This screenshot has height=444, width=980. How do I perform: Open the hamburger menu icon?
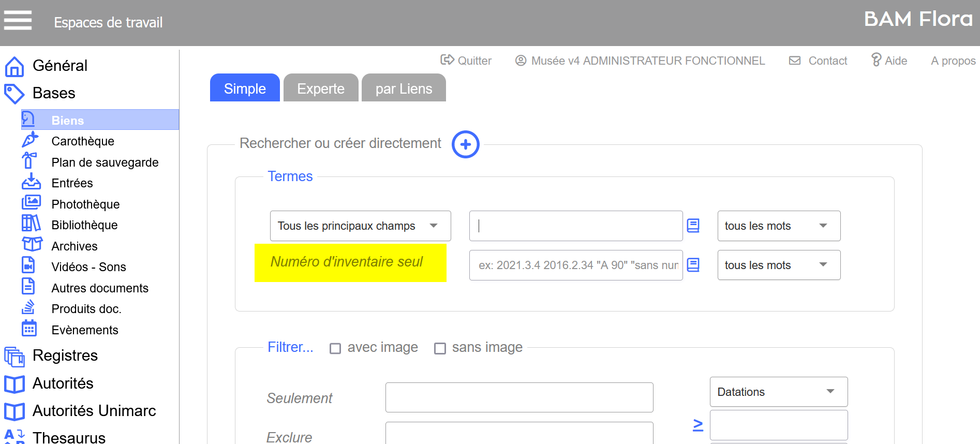[x=18, y=21]
